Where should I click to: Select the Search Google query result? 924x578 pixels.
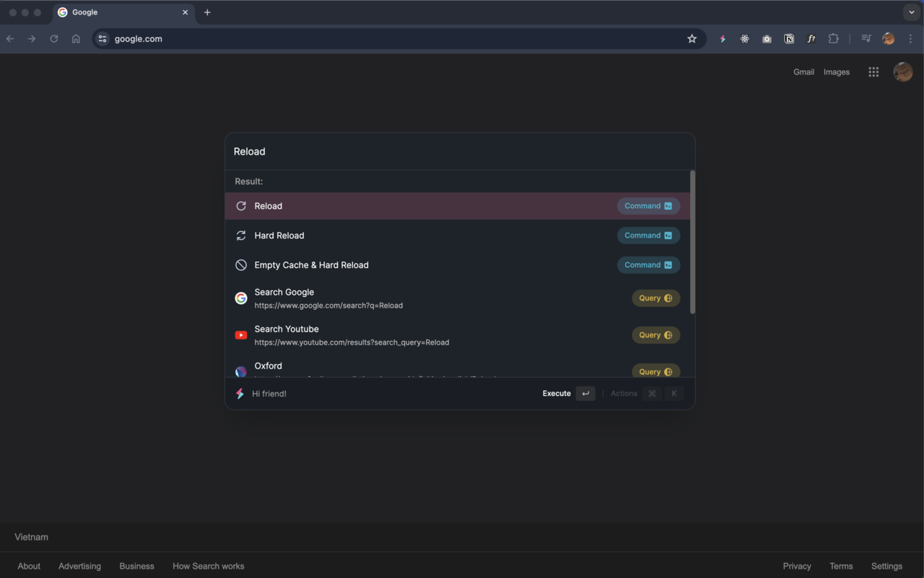click(458, 298)
